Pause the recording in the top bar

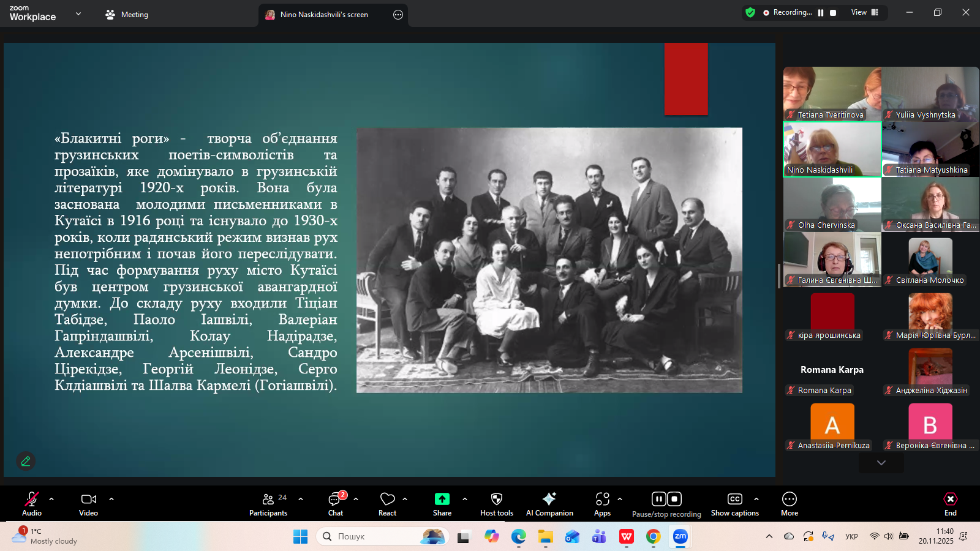tap(821, 13)
